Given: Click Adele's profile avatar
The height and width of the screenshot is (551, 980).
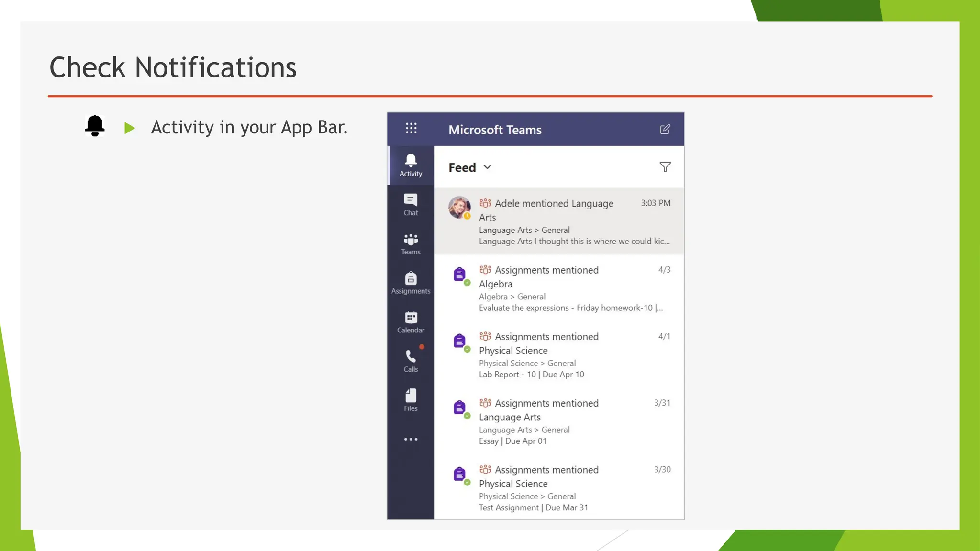Looking at the screenshot, I should (459, 208).
